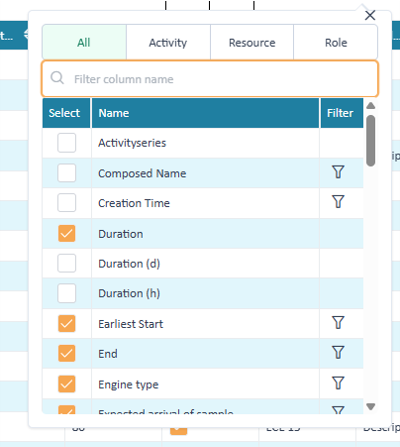Open the filter for the End column
This screenshot has width=400, height=447.
click(338, 352)
